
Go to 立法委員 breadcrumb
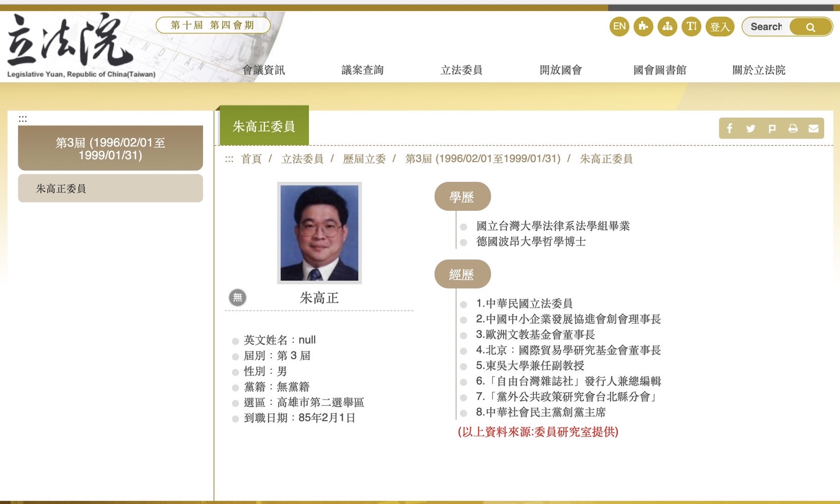point(303,159)
